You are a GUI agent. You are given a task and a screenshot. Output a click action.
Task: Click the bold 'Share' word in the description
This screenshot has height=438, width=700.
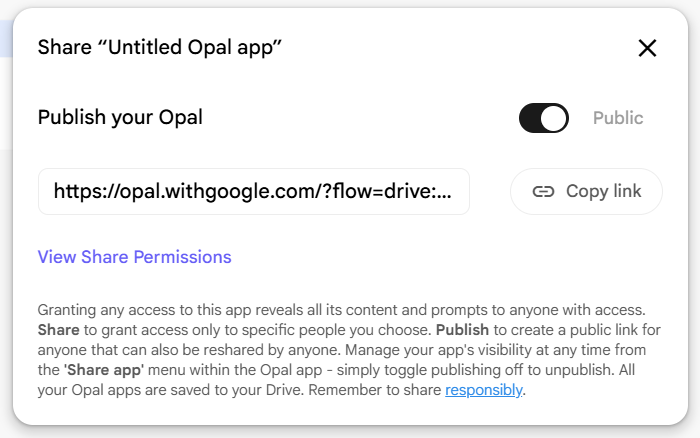pyautogui.click(x=59, y=329)
